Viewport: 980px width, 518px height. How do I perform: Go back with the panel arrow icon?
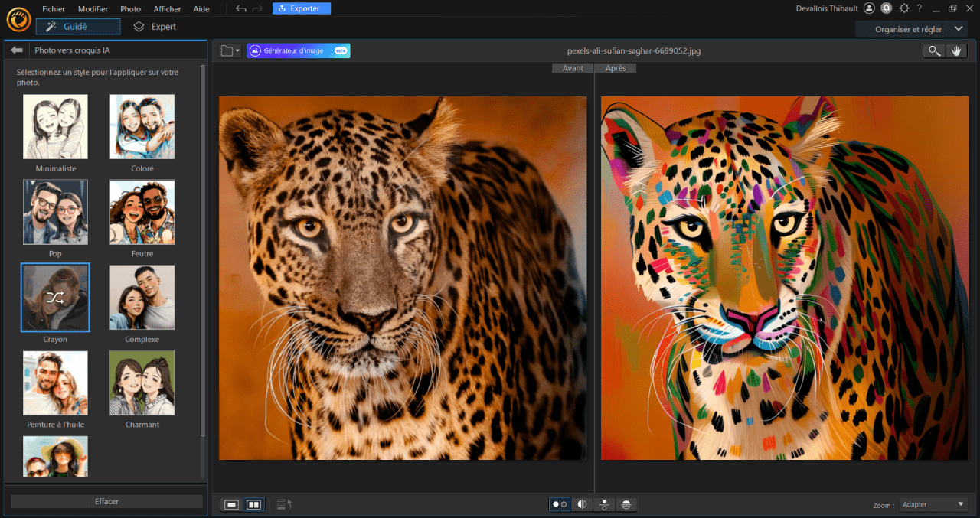[x=16, y=50]
